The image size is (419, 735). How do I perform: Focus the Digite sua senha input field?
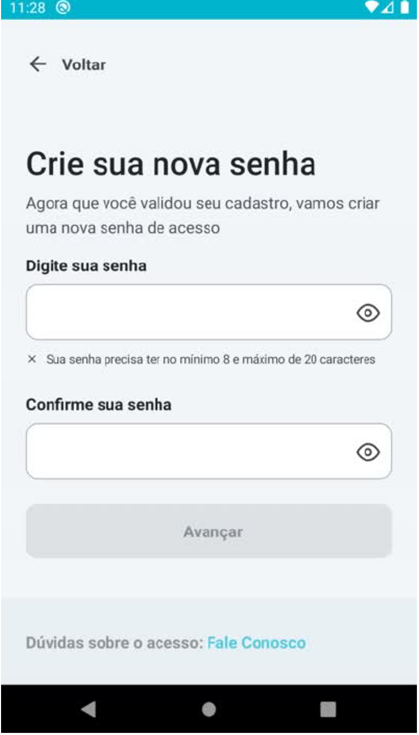(x=209, y=312)
